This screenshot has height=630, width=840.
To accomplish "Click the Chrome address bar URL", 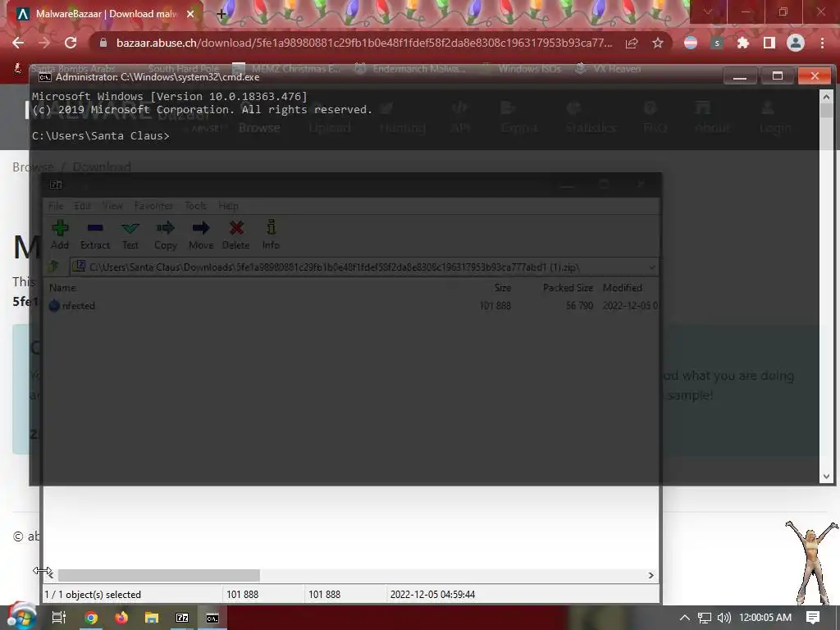I will tap(363, 43).
